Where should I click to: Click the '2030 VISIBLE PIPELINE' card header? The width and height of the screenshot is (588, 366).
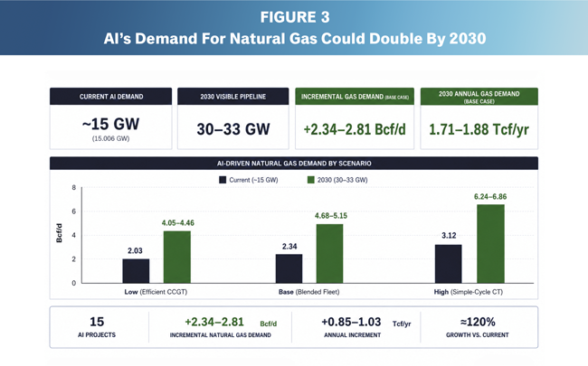[x=232, y=97]
